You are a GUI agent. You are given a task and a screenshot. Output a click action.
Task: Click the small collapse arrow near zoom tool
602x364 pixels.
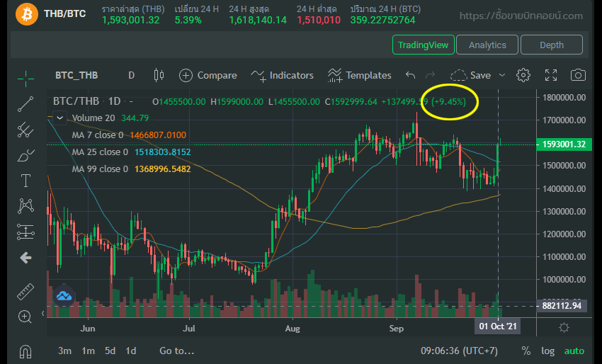42,314
